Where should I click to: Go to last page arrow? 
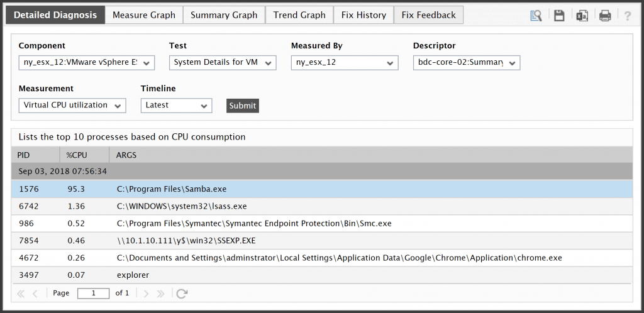coord(160,294)
